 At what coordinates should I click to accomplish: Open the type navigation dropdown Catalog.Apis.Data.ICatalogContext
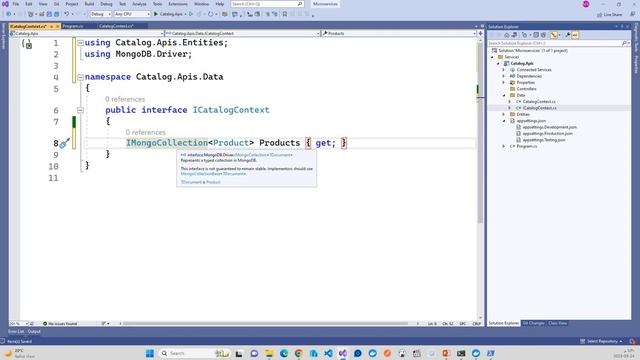point(242,33)
